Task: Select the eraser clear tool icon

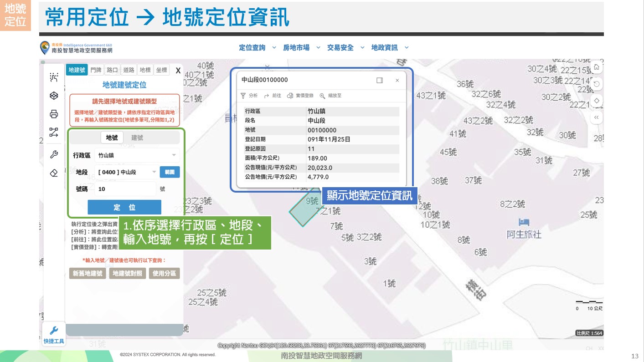Action: click(54, 173)
